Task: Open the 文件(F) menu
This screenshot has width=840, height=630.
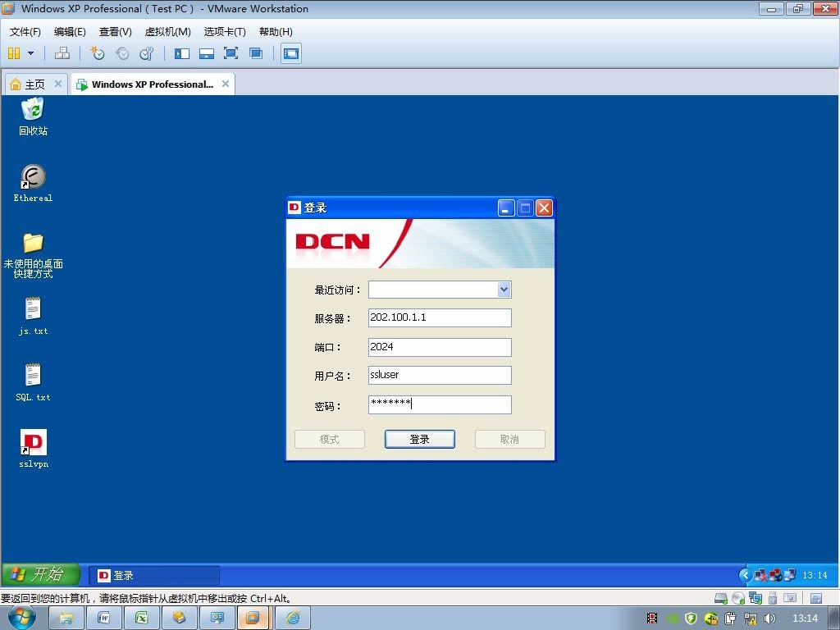Action: pyautogui.click(x=25, y=32)
